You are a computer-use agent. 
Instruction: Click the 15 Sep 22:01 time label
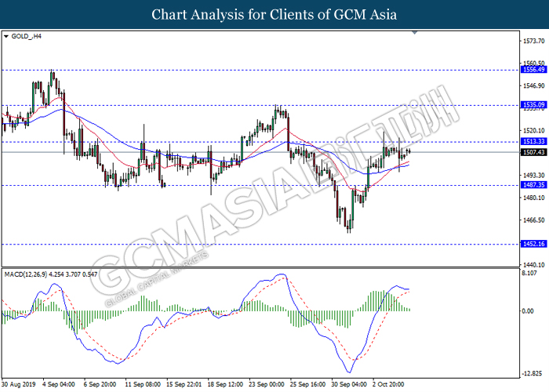pos(184,384)
